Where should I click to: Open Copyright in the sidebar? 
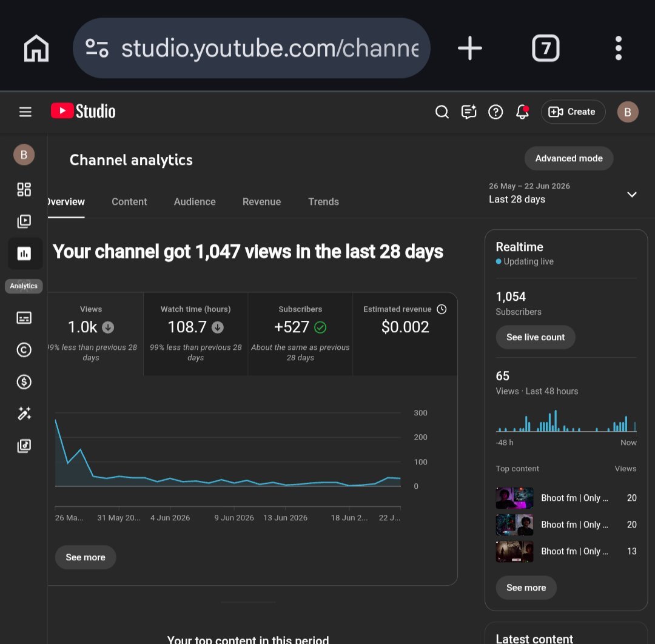[24, 349]
